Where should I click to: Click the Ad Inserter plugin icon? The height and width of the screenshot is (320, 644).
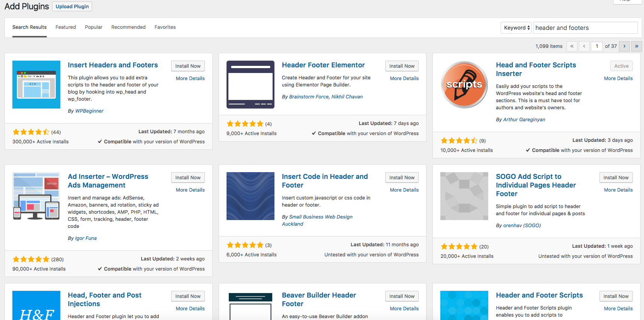36,196
